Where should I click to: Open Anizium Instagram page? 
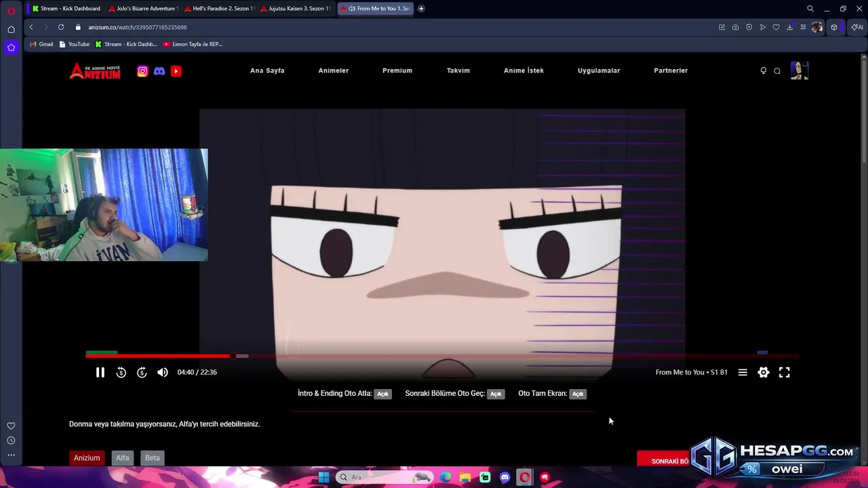point(142,71)
